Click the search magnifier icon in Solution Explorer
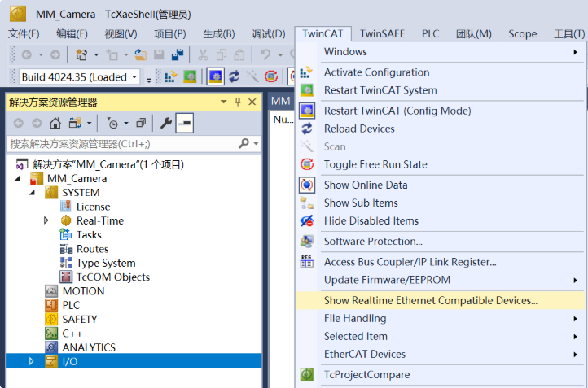588x388 pixels. (244, 143)
